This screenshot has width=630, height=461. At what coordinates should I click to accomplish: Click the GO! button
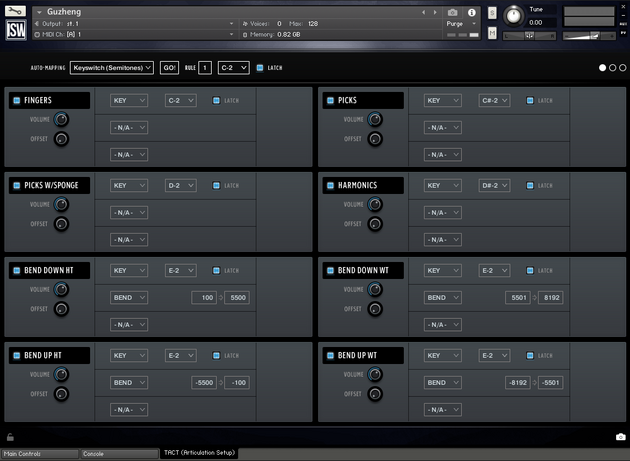[x=169, y=68]
